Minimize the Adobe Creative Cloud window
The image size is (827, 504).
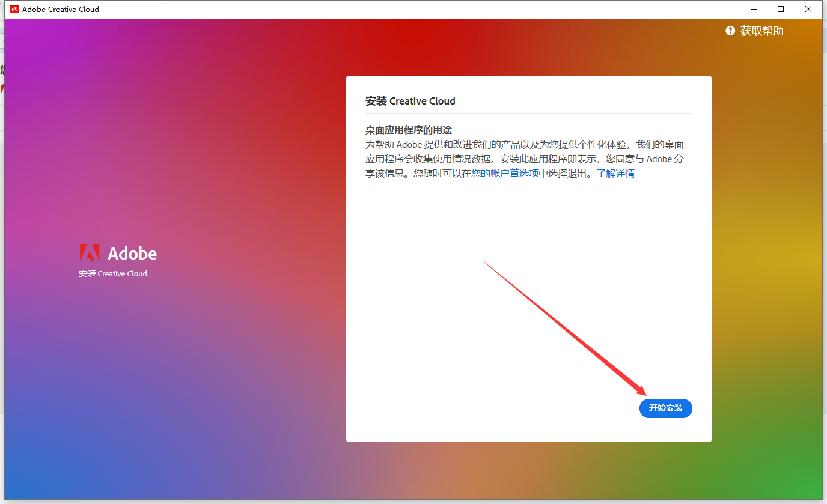(x=753, y=9)
